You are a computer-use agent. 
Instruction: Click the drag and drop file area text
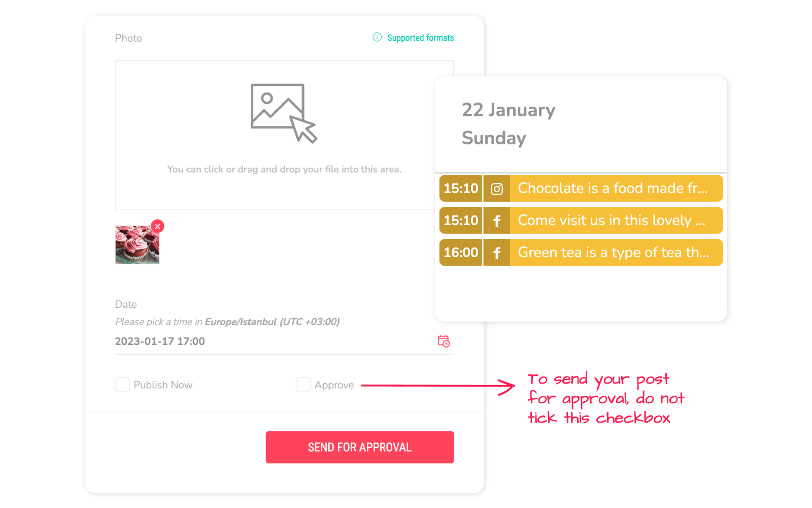(x=284, y=169)
